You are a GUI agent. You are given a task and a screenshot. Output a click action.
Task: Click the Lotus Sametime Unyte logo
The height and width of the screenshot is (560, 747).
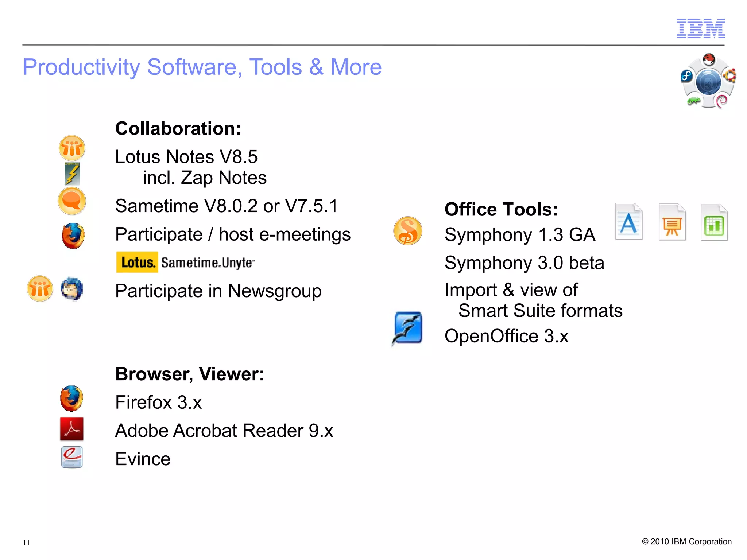(x=186, y=262)
